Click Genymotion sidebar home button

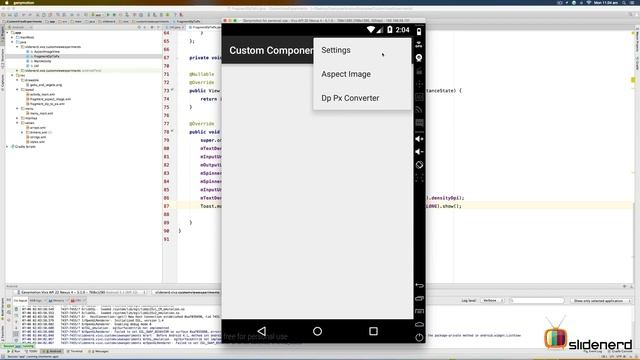click(x=419, y=324)
